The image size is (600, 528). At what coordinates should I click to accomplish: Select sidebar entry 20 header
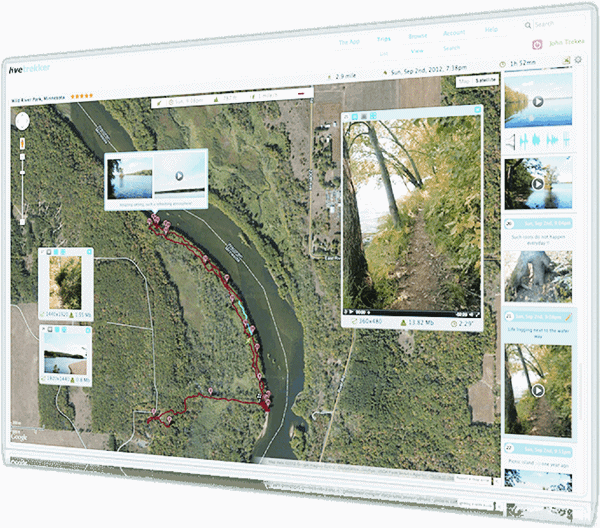(539, 223)
